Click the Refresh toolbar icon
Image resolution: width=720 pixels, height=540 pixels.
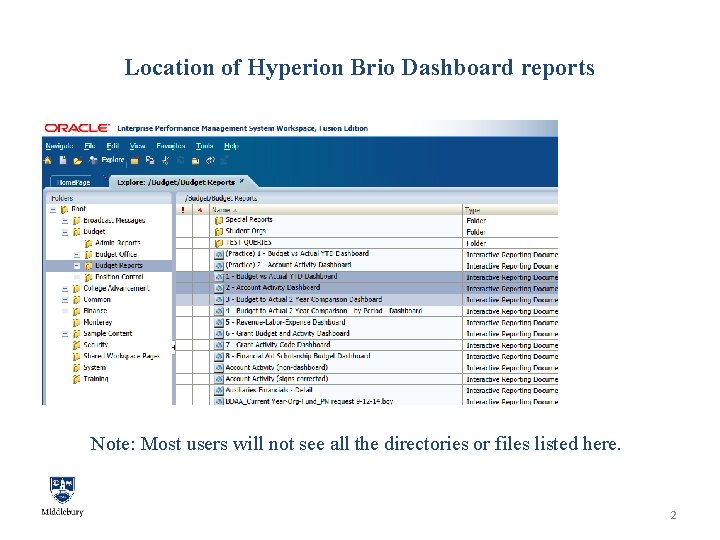click(210, 160)
